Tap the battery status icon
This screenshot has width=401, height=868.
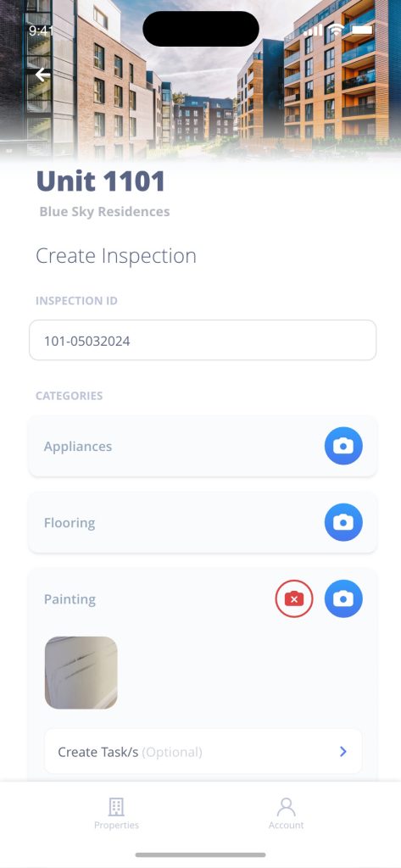click(362, 30)
